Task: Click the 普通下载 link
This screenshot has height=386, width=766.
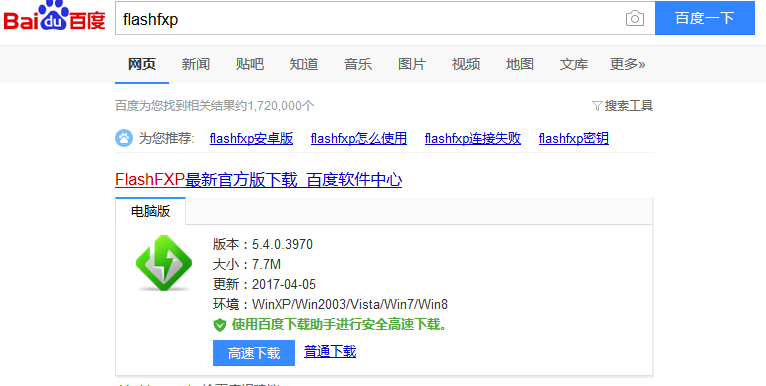Action: click(x=330, y=351)
